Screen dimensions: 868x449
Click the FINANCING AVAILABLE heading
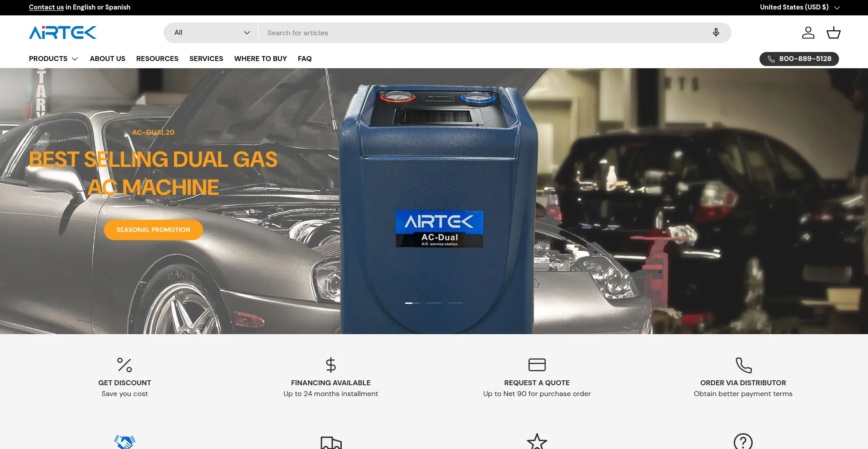tap(331, 383)
